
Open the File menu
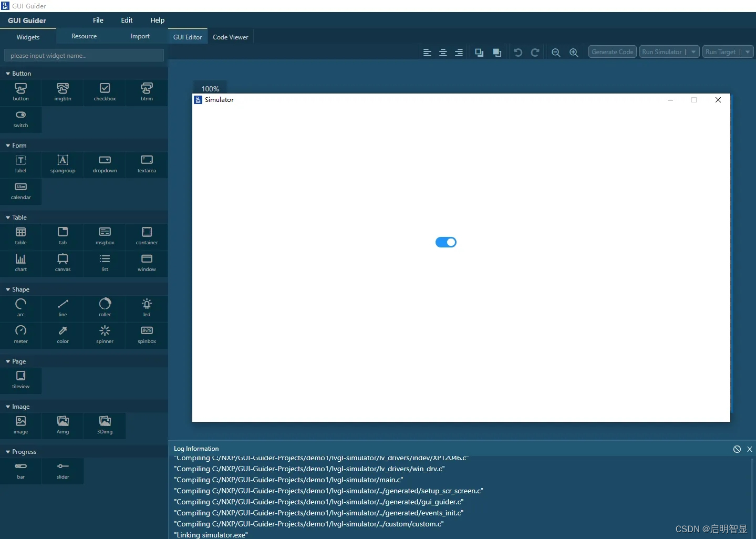click(98, 20)
